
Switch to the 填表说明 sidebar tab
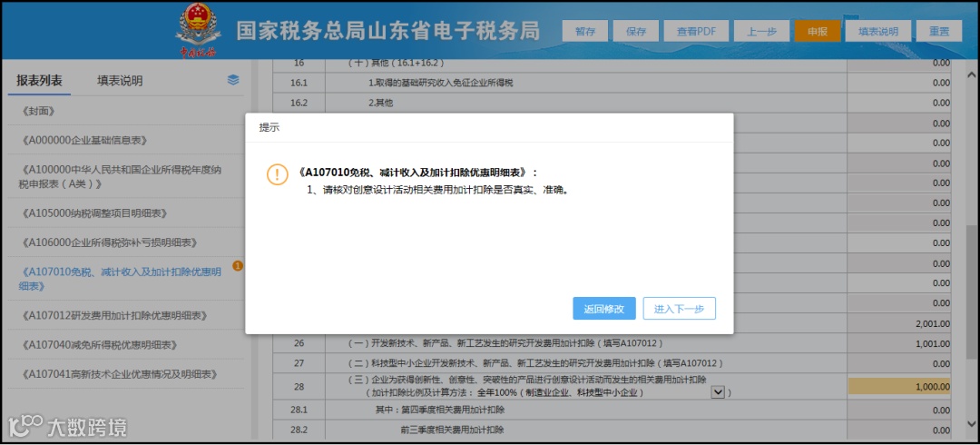[x=120, y=81]
